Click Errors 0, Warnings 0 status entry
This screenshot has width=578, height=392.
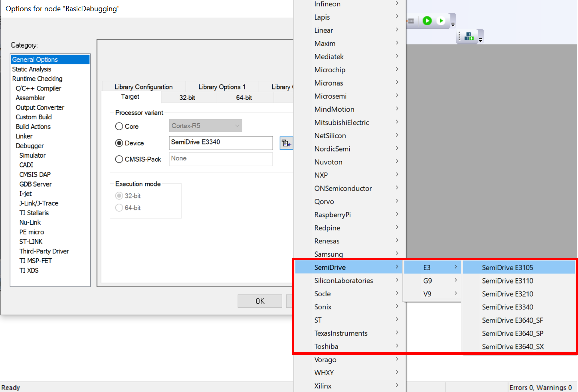pos(540,387)
